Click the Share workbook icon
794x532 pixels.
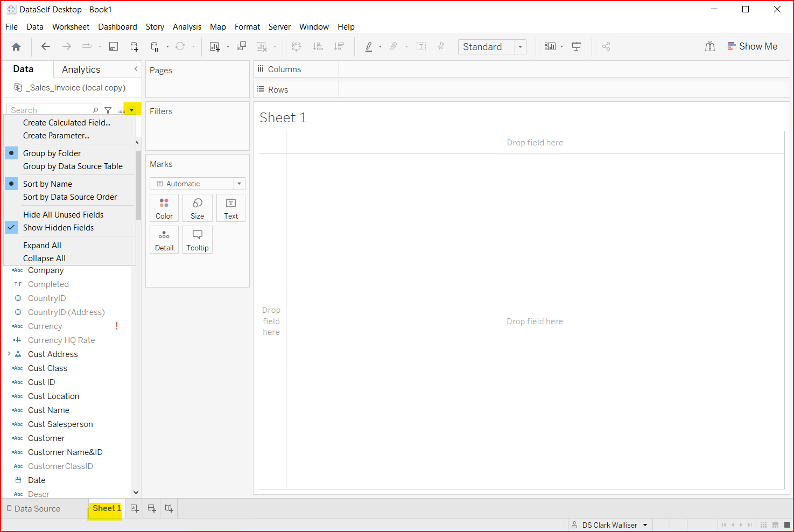pyautogui.click(x=606, y=47)
